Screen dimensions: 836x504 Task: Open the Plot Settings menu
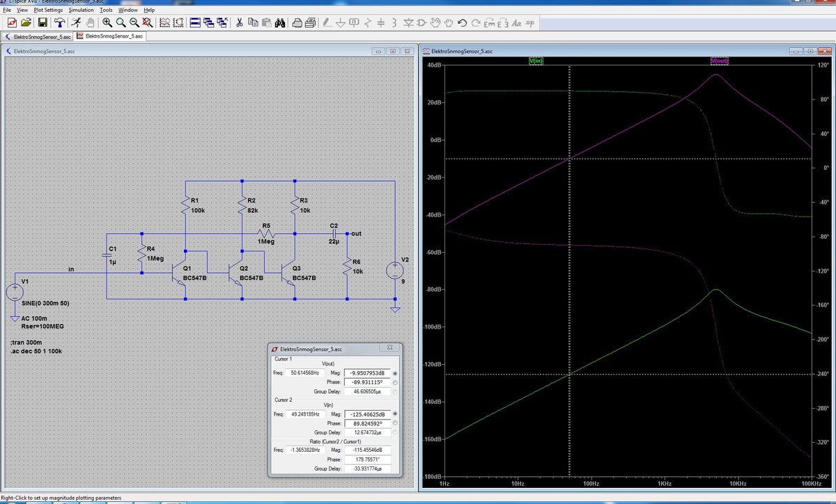48,10
